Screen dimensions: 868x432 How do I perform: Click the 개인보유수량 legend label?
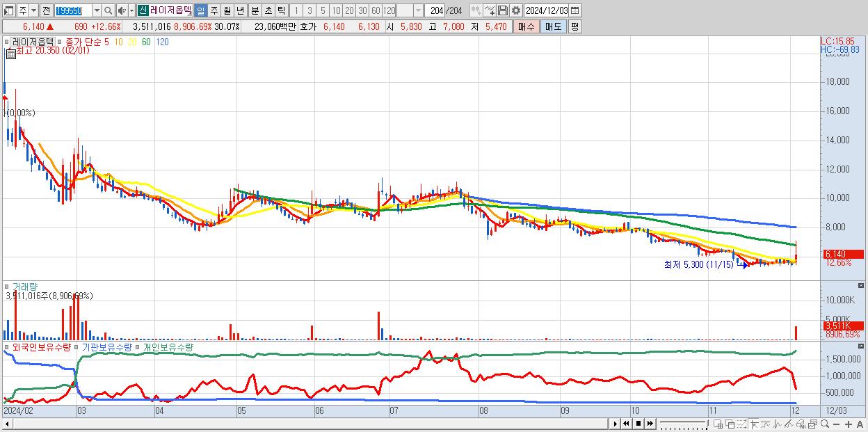(169, 346)
